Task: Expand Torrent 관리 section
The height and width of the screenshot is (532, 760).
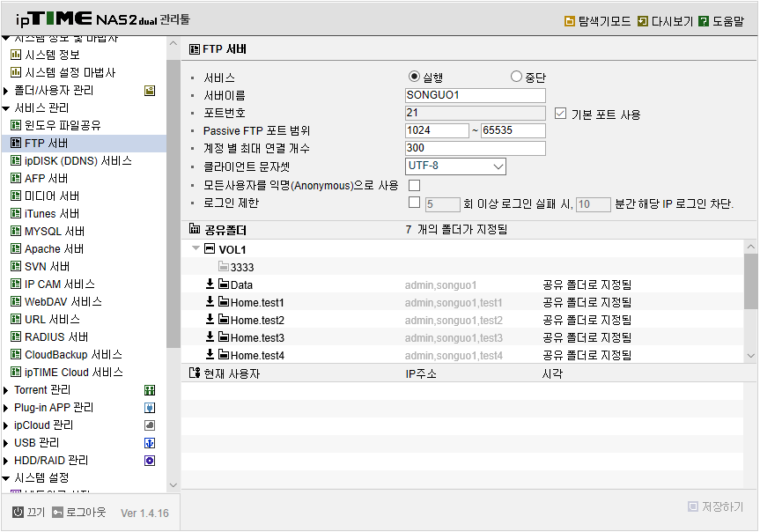Action: pos(6,390)
